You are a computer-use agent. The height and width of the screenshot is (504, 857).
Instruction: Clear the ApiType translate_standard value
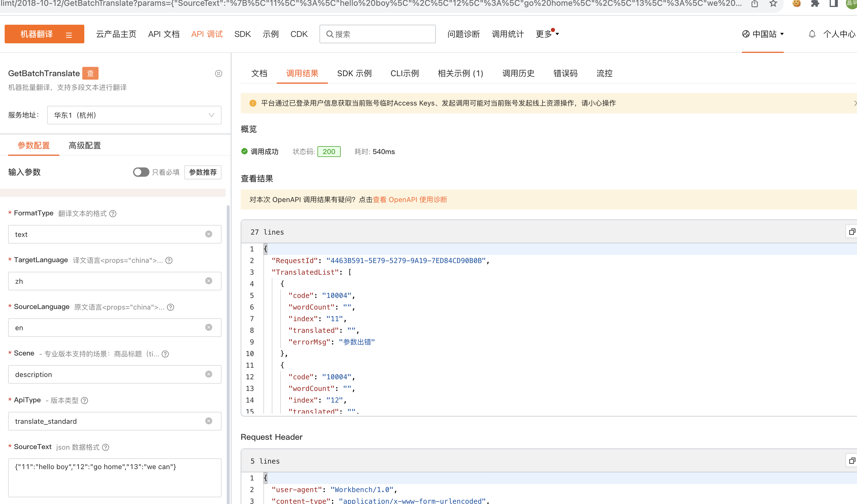point(209,421)
